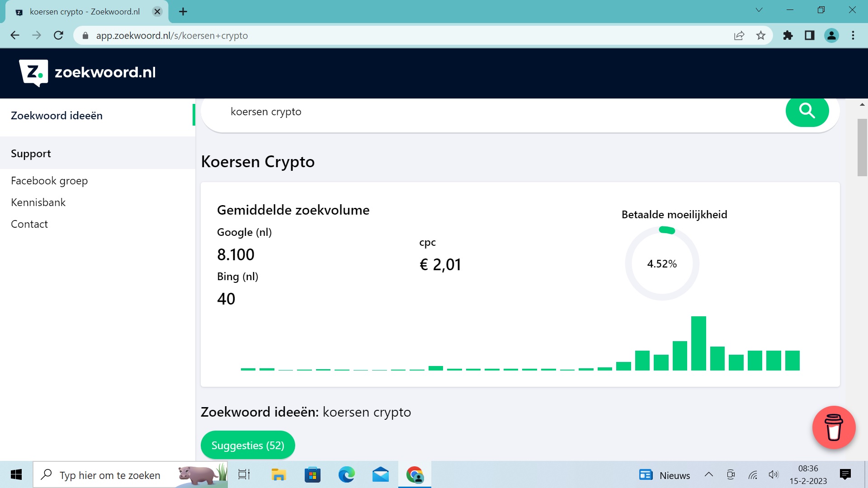Viewport: 868px width, 488px height.
Task: Open Task View on the taskbar
Action: 244,475
